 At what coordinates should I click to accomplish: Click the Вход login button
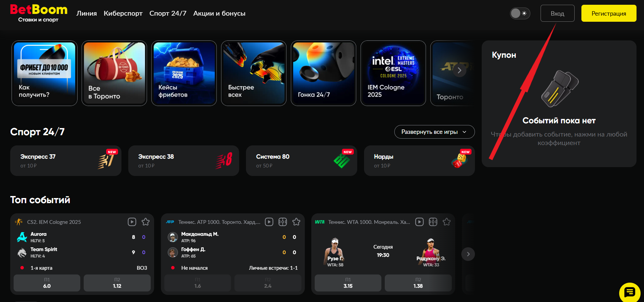tap(557, 13)
